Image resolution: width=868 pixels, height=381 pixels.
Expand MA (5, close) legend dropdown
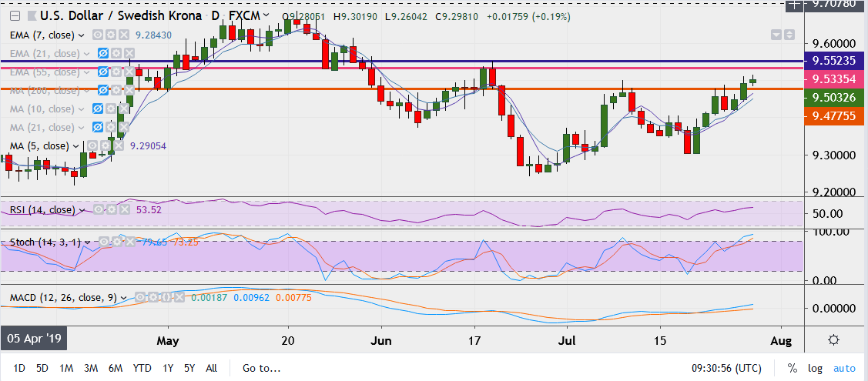77,146
